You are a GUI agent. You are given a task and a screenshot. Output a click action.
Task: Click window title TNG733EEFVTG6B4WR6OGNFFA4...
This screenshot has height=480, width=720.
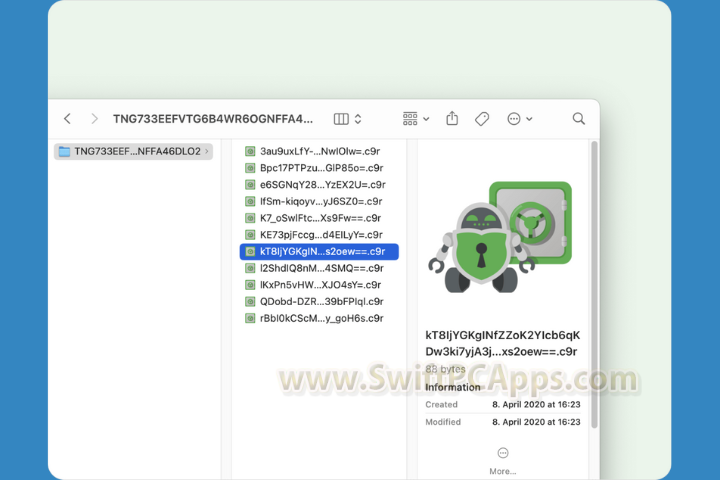[213, 119]
